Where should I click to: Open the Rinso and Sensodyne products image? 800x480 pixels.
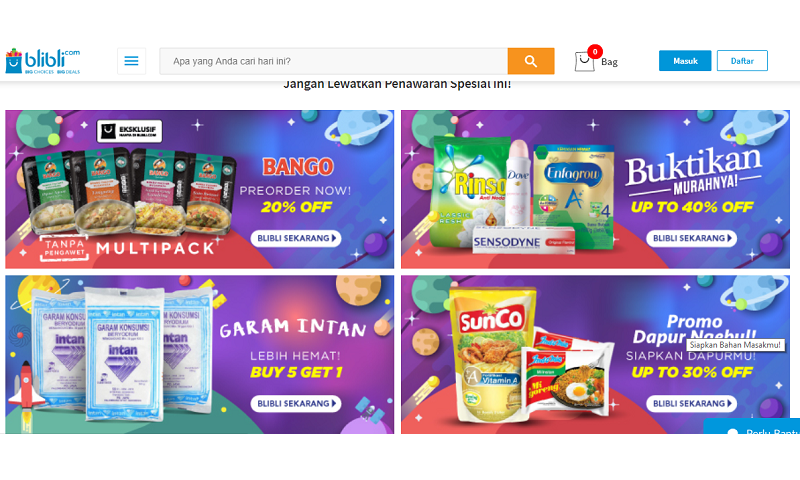[523, 195]
